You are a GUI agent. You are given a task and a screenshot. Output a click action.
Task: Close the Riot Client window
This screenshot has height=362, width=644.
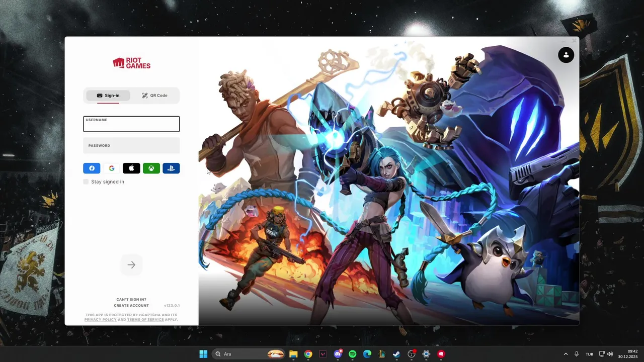tap(574, 41)
